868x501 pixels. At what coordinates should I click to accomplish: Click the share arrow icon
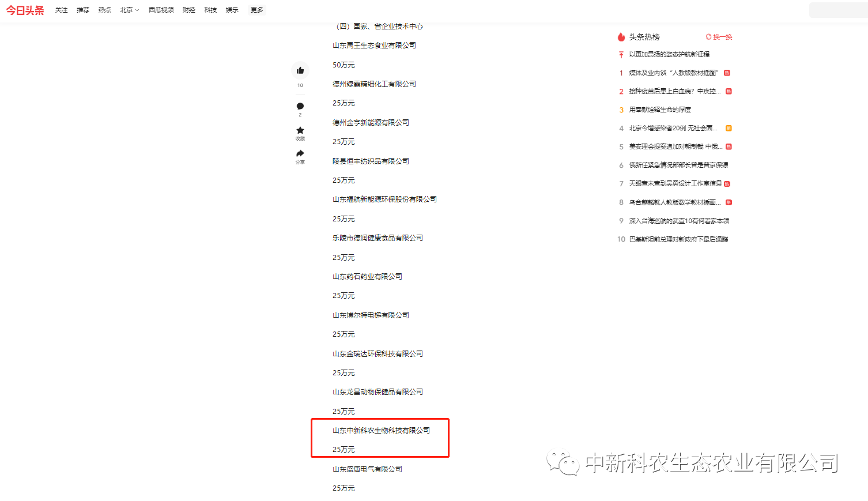tap(300, 153)
